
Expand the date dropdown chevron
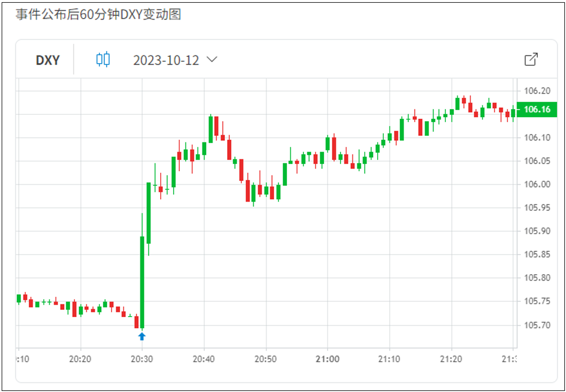click(x=213, y=60)
